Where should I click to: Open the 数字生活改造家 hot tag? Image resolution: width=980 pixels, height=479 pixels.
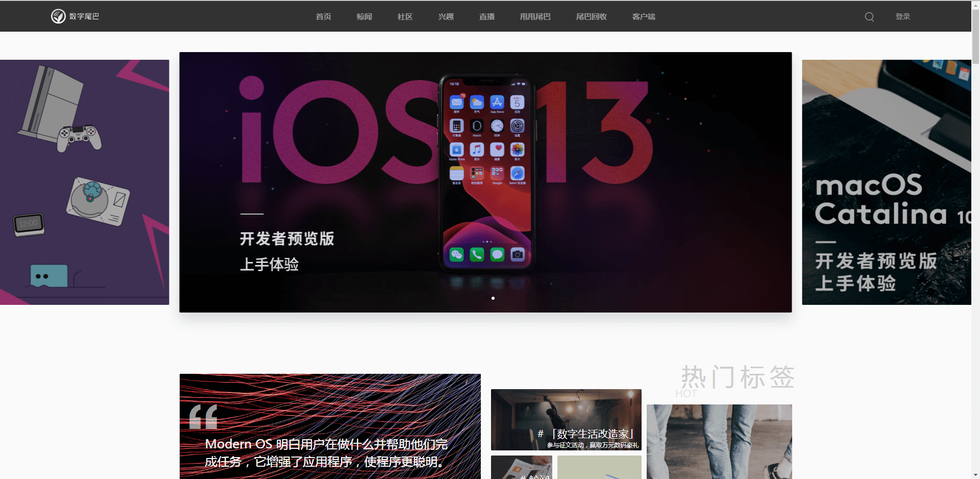566,419
